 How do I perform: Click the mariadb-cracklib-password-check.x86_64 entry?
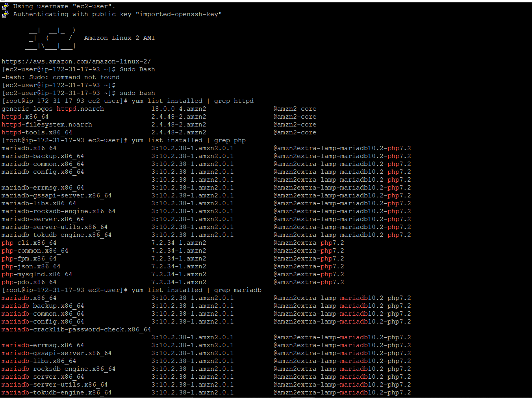coord(76,329)
